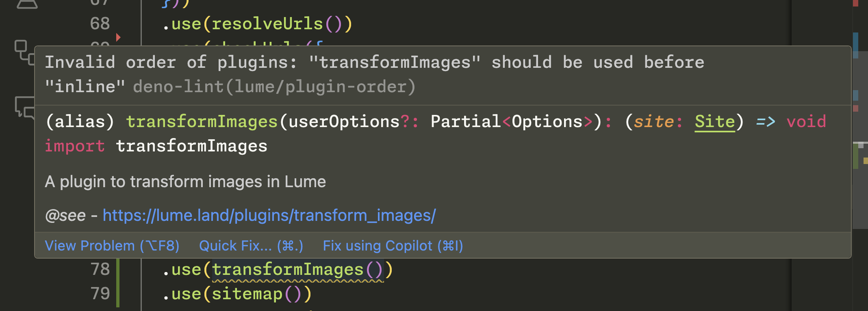
Task: Click the red marker atop the overview ruler
Action: pyautogui.click(x=856, y=3)
